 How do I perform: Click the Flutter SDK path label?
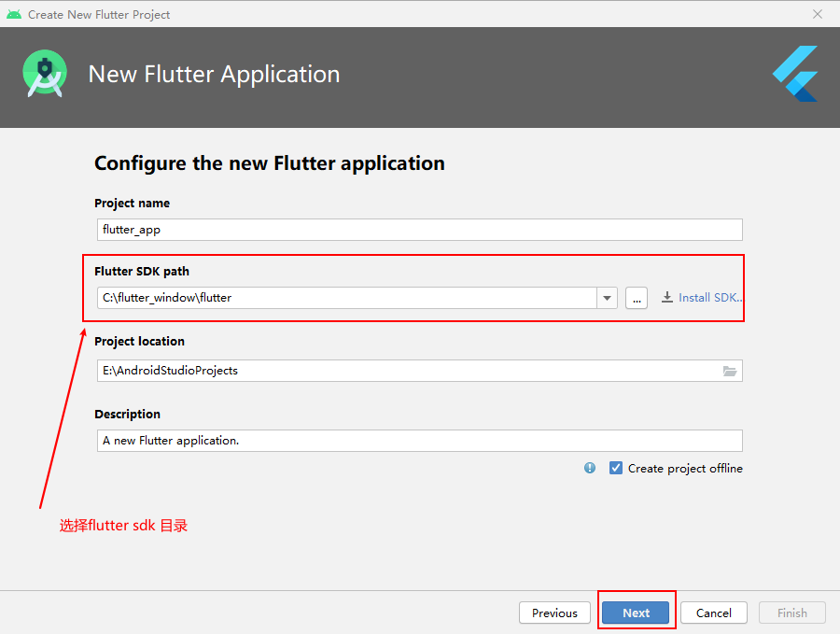142,271
